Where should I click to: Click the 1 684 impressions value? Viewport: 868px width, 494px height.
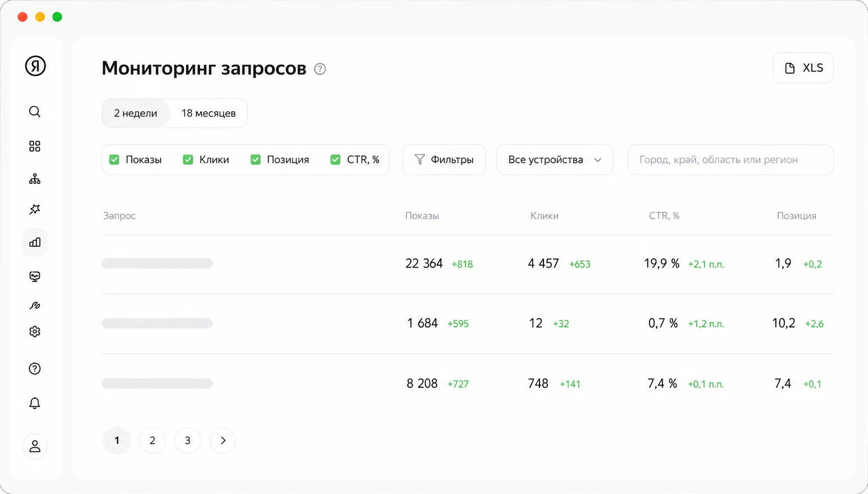[422, 323]
